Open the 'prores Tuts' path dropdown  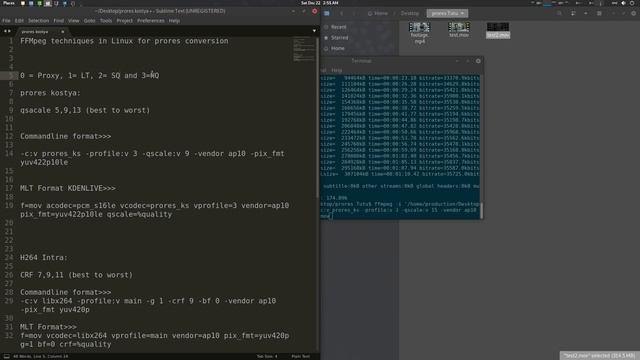(447, 13)
